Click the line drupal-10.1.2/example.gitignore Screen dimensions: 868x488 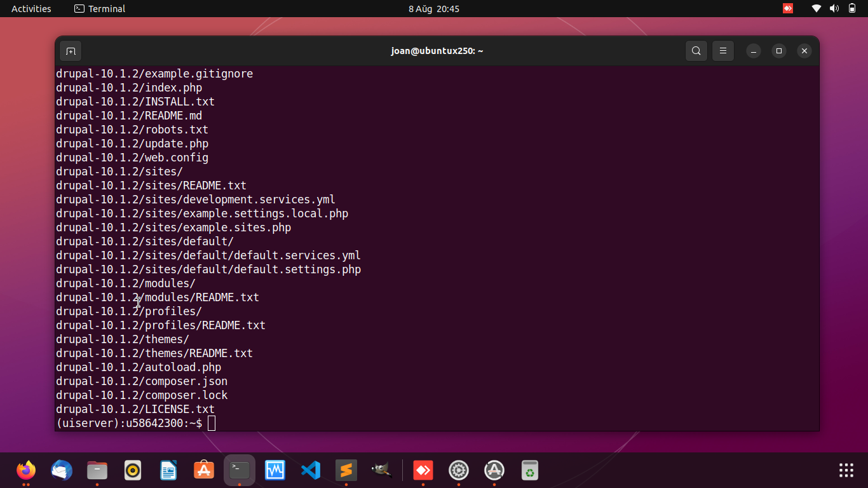pos(154,74)
